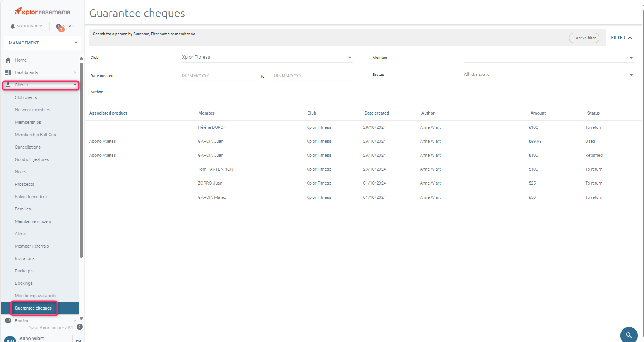Open the Member dropdown

[549, 57]
